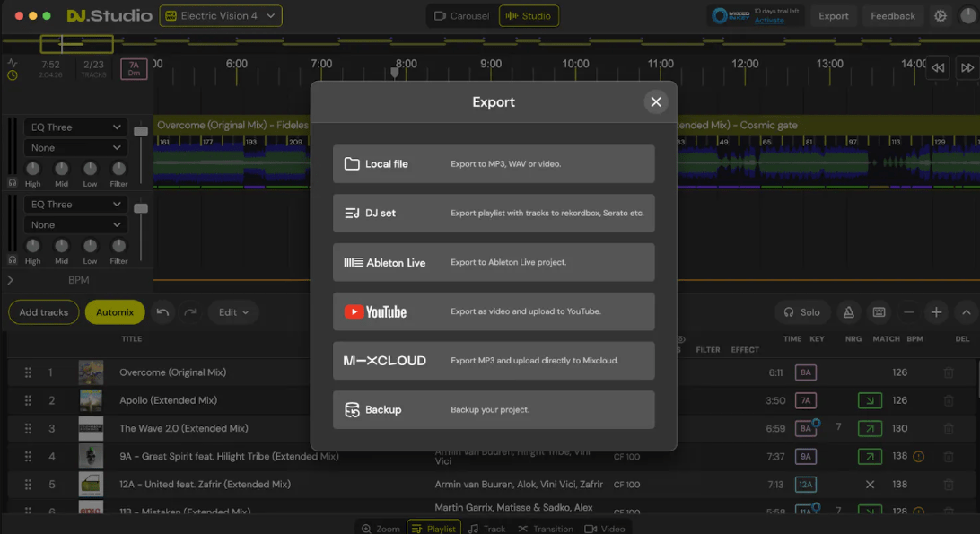Undo last action

click(x=162, y=312)
